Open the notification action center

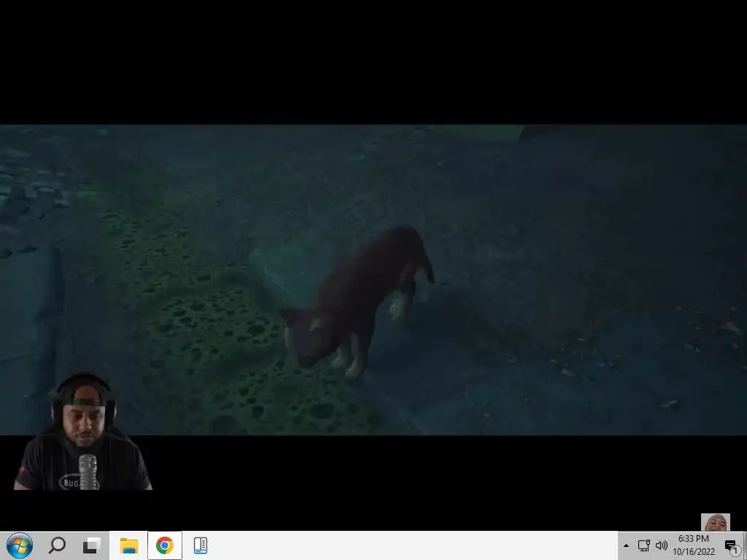coord(731,545)
